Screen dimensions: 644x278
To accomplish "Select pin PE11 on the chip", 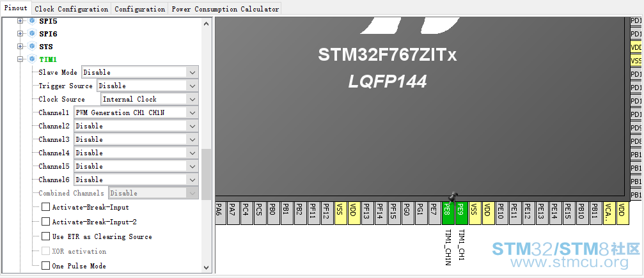I will tap(515, 213).
